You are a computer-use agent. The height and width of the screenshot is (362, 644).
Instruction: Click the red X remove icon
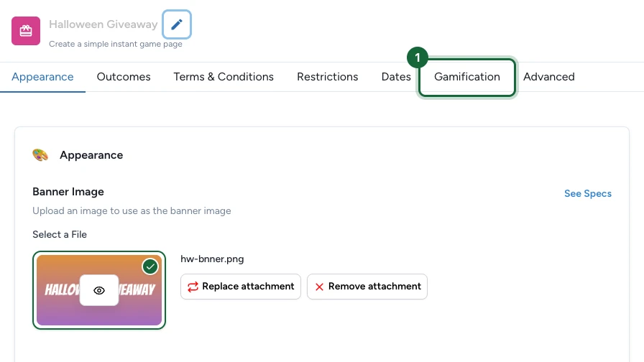point(319,287)
